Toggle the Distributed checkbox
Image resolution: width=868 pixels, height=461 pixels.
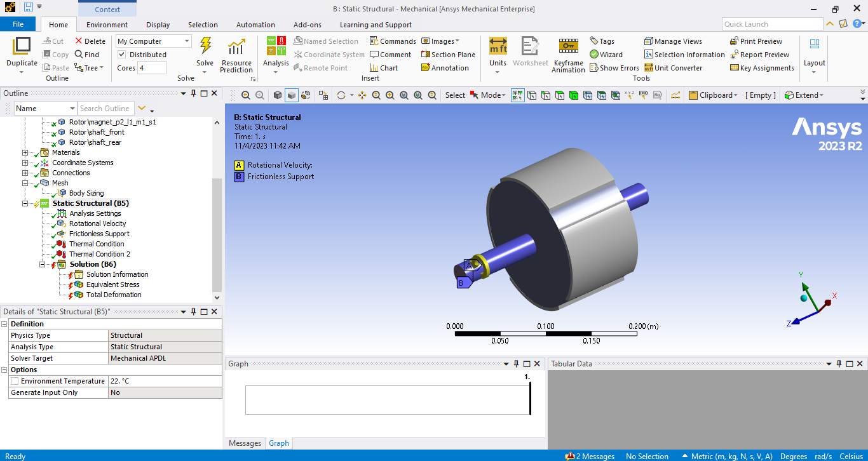click(x=122, y=55)
